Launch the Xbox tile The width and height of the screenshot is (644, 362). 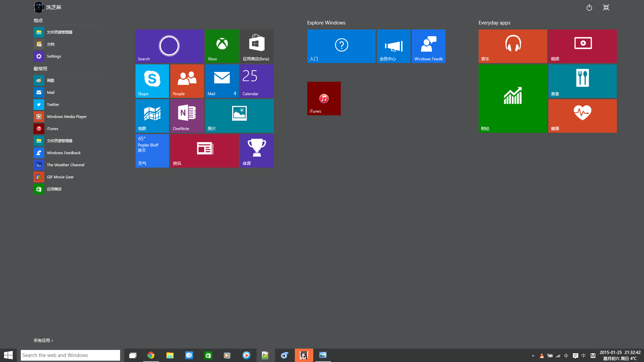coord(222,46)
